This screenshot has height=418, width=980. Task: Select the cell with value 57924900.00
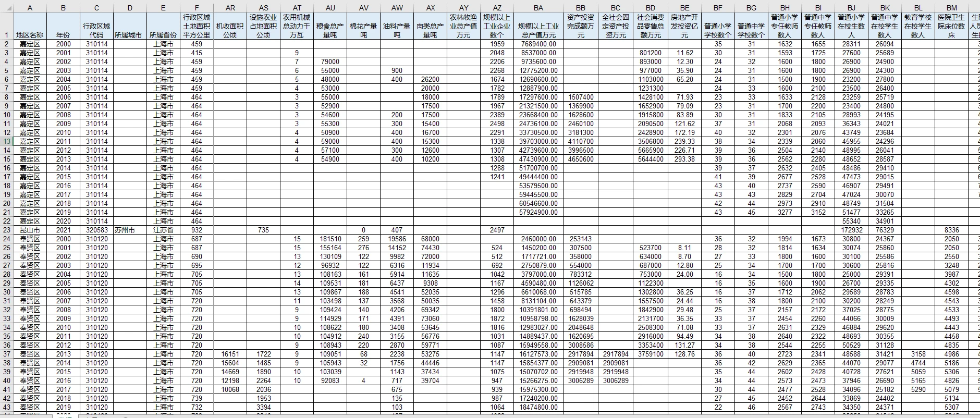538,212
